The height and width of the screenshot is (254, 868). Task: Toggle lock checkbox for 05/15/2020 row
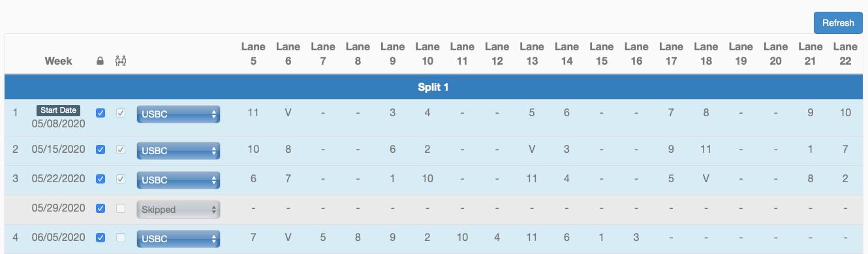tap(100, 150)
